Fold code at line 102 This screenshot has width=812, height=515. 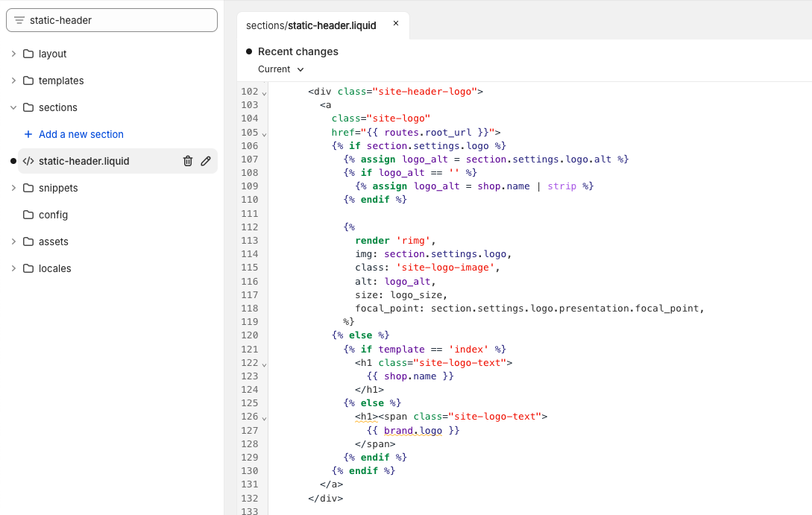264,93
